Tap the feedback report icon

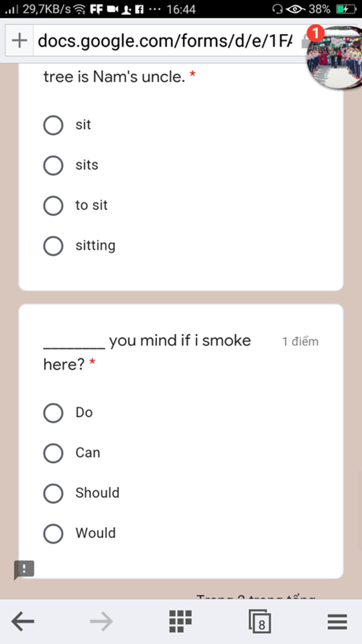[24, 570]
